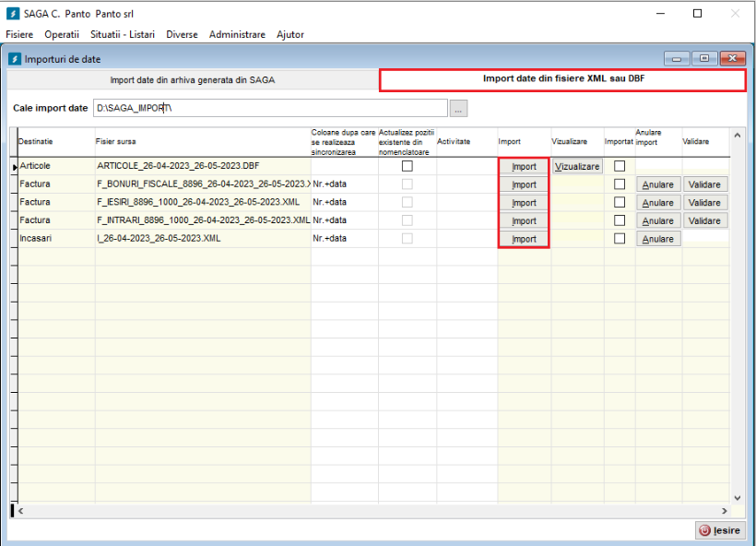Click the Articole destination cell
The image size is (756, 546).
pyautogui.click(x=56, y=166)
